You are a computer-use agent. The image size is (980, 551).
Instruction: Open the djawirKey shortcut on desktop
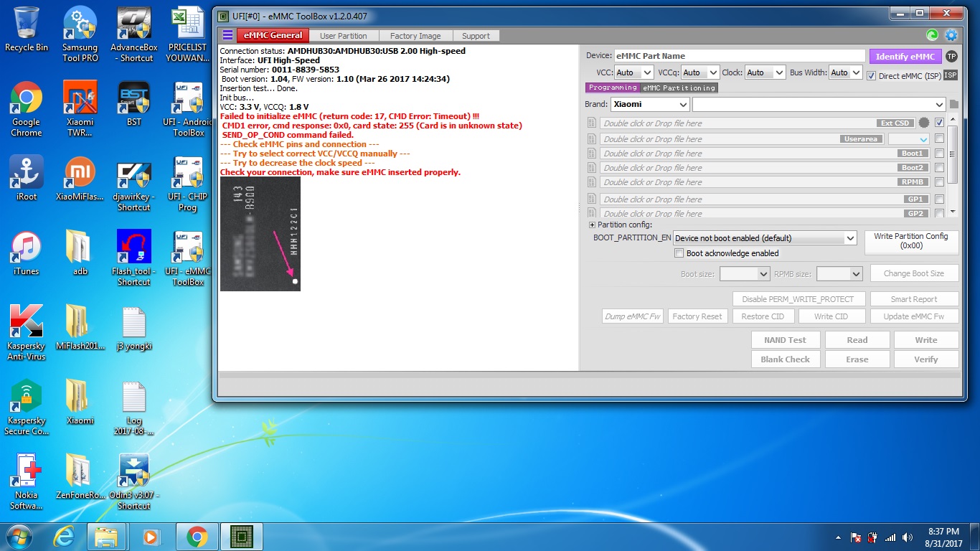click(x=134, y=184)
